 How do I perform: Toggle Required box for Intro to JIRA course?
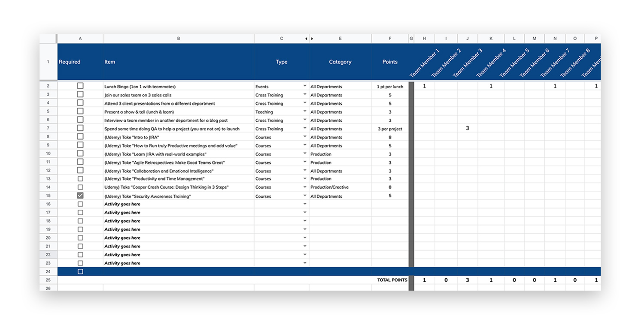coord(80,137)
